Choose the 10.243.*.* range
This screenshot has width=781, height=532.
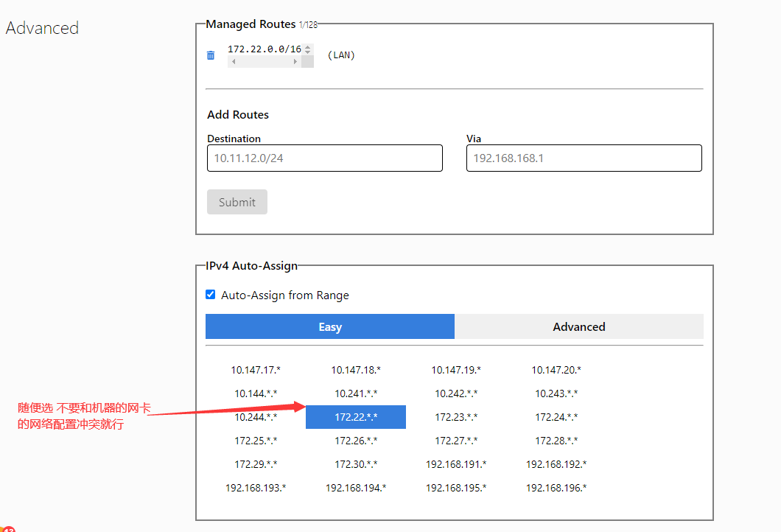(x=556, y=393)
